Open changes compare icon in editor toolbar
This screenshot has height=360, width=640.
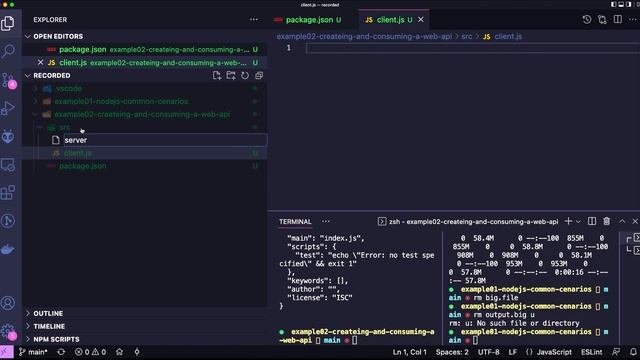click(602, 20)
